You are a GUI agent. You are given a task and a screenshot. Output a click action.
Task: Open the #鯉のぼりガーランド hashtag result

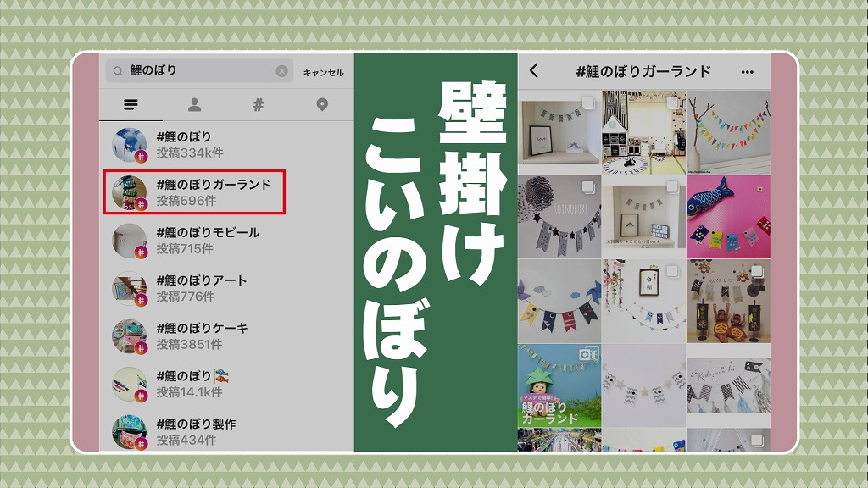point(194,192)
